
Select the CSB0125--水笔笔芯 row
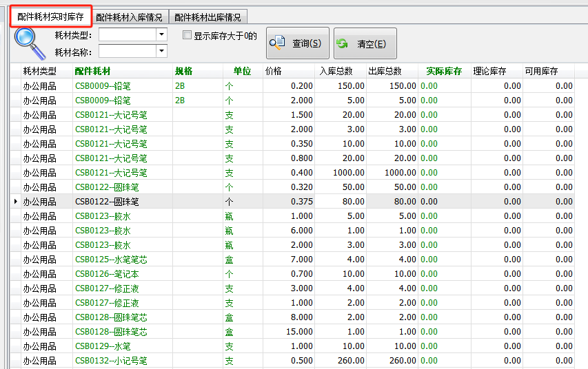point(292,260)
